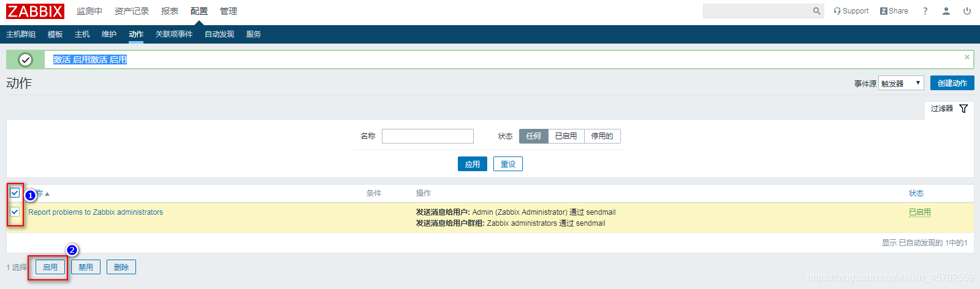Screen dimensions: 980x289
Task: Click the ZABBIX logo
Action: (35, 11)
